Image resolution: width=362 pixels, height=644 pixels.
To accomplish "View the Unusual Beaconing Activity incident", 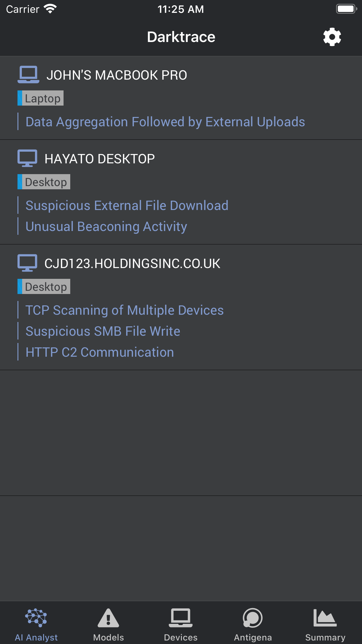I will [106, 226].
